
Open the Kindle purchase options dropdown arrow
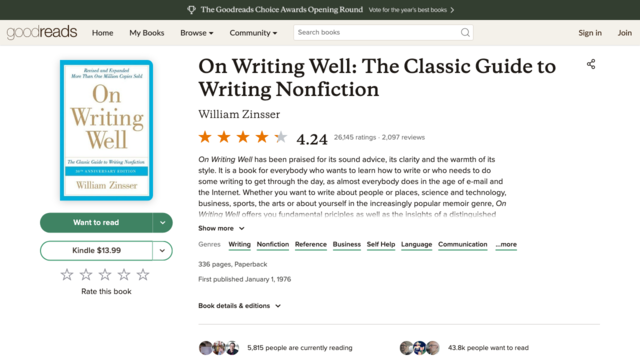coord(162,251)
